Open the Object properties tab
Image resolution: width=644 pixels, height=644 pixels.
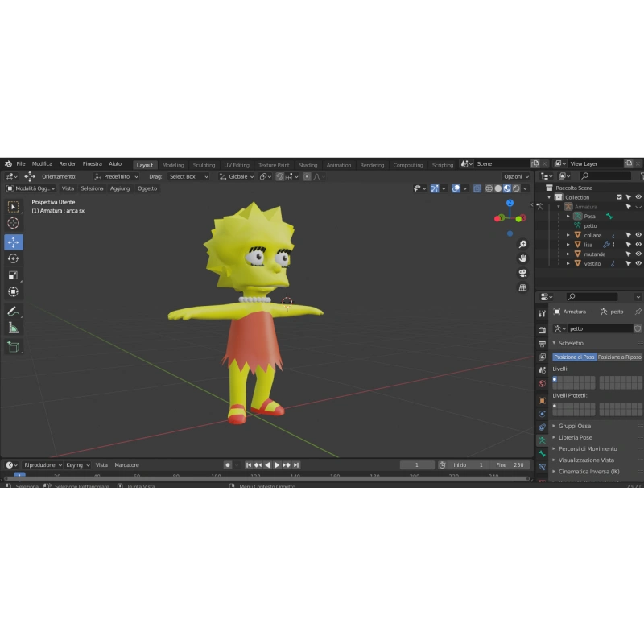[542, 400]
